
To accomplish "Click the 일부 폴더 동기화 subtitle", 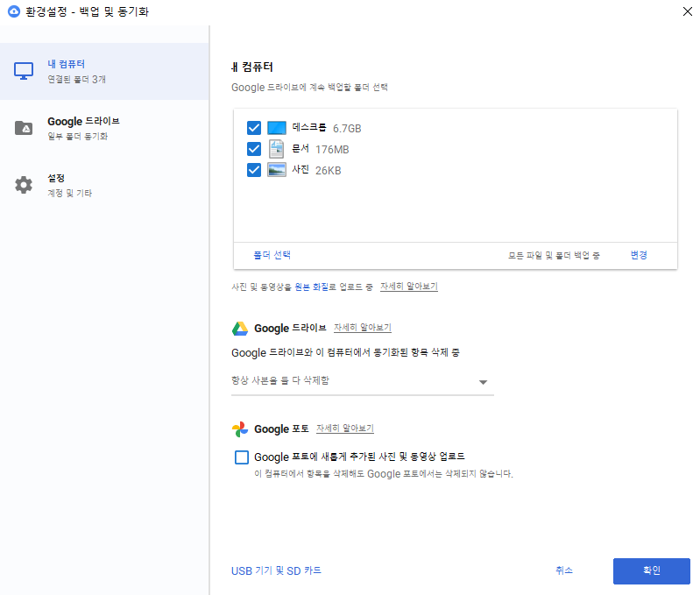I will pyautogui.click(x=78, y=136).
